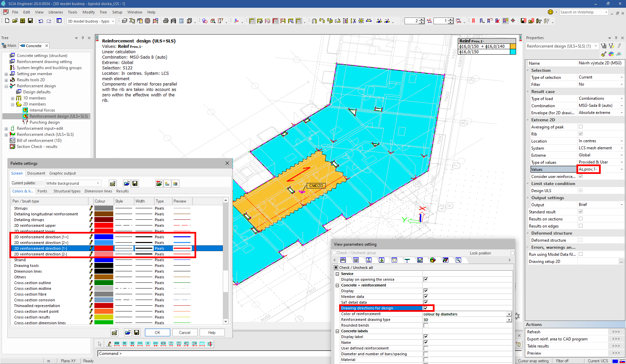626x364 pixels.
Task: Select Punching design in the tree
Action: coord(44,122)
